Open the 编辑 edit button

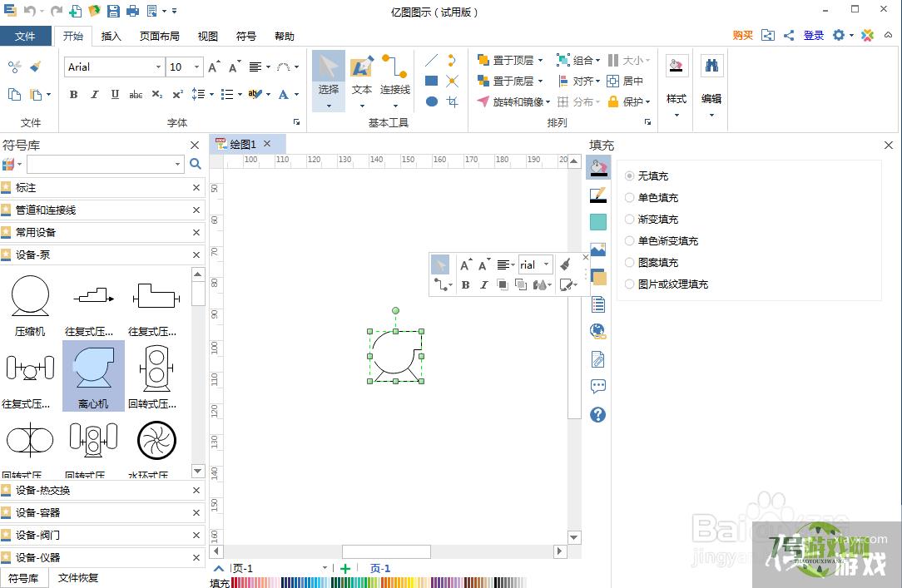[711, 86]
